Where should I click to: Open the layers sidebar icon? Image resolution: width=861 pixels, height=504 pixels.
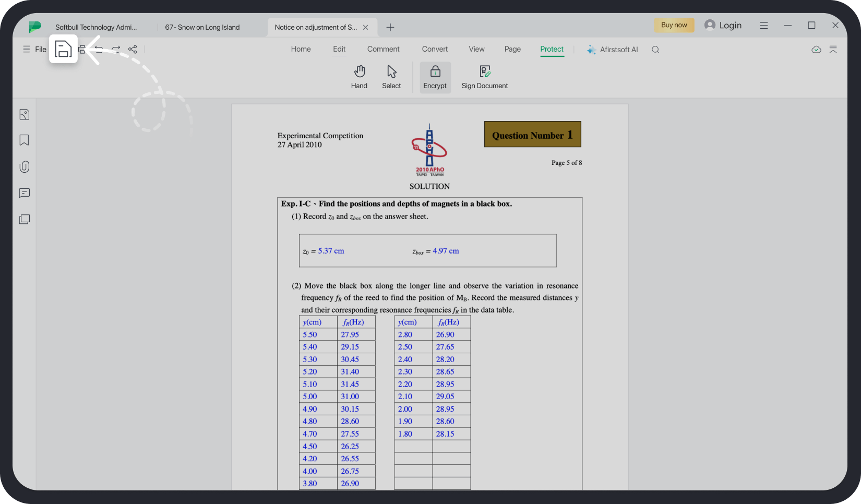[x=25, y=219]
